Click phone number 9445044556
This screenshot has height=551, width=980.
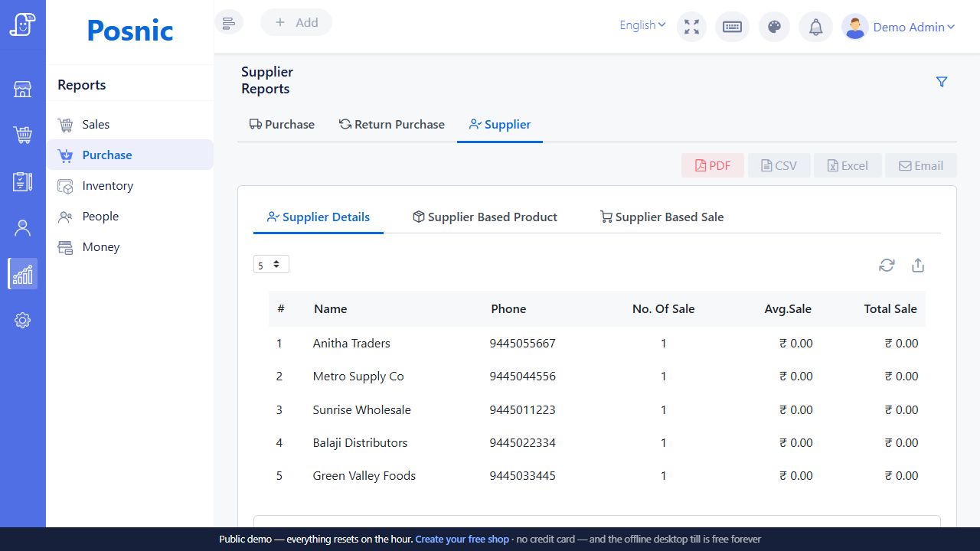point(523,376)
